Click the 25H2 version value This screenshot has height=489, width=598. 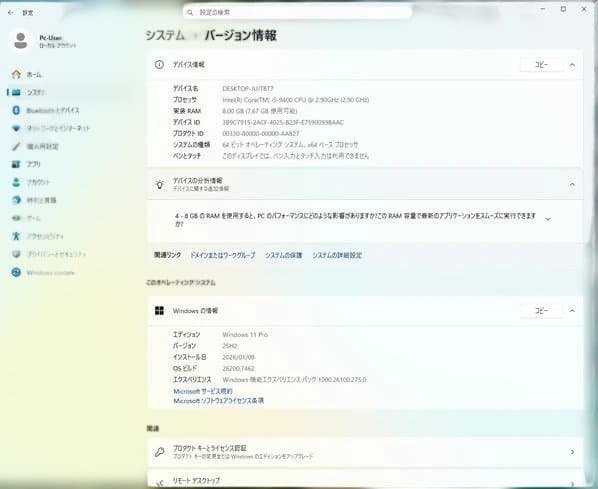(x=230, y=346)
